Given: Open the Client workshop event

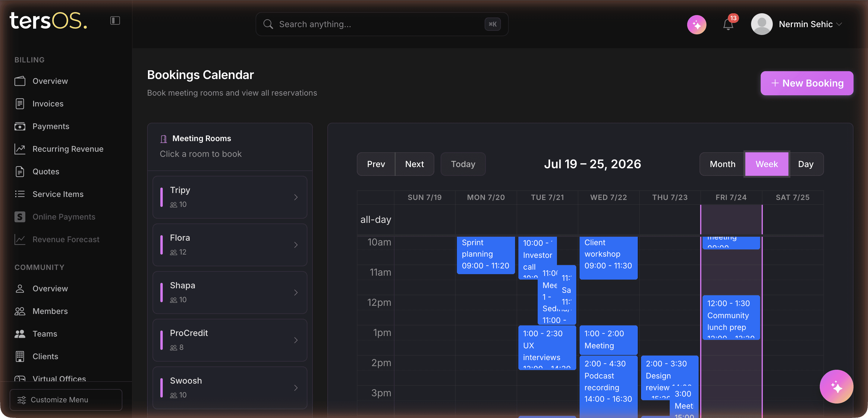Looking at the screenshot, I should coord(608,258).
